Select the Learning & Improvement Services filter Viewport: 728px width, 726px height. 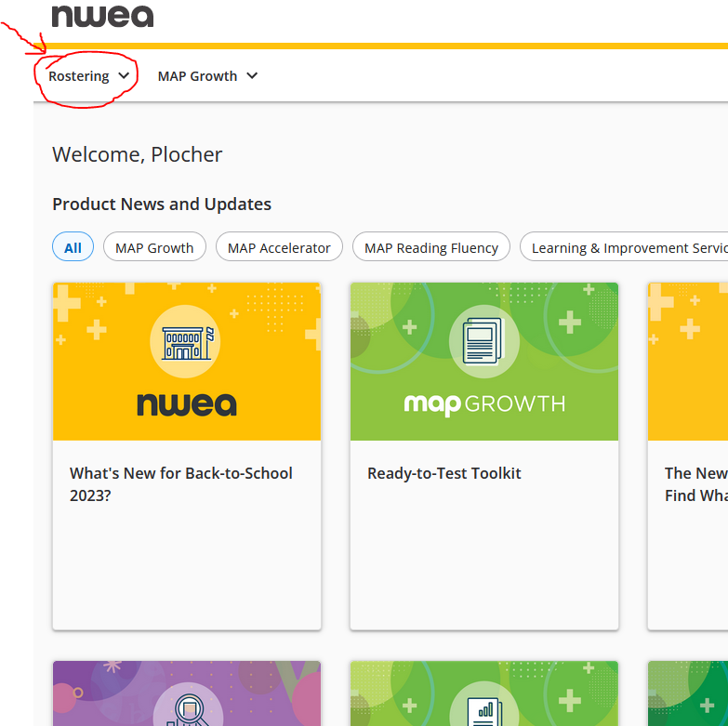pyautogui.click(x=624, y=246)
